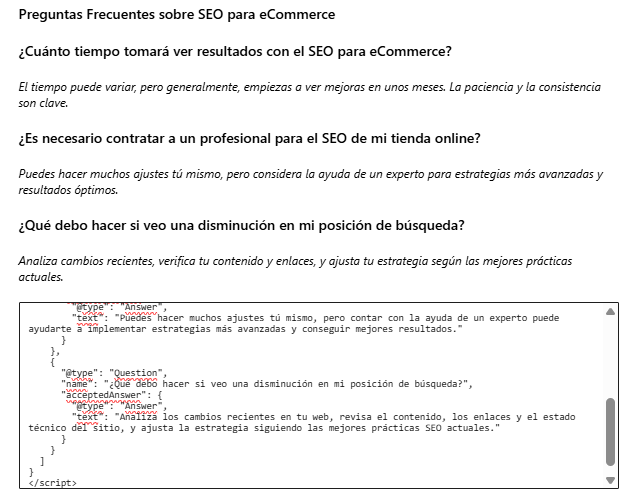Click code line starting "name": "¿Qué debo hacer
The image size is (643, 490).
pyautogui.click(x=267, y=384)
